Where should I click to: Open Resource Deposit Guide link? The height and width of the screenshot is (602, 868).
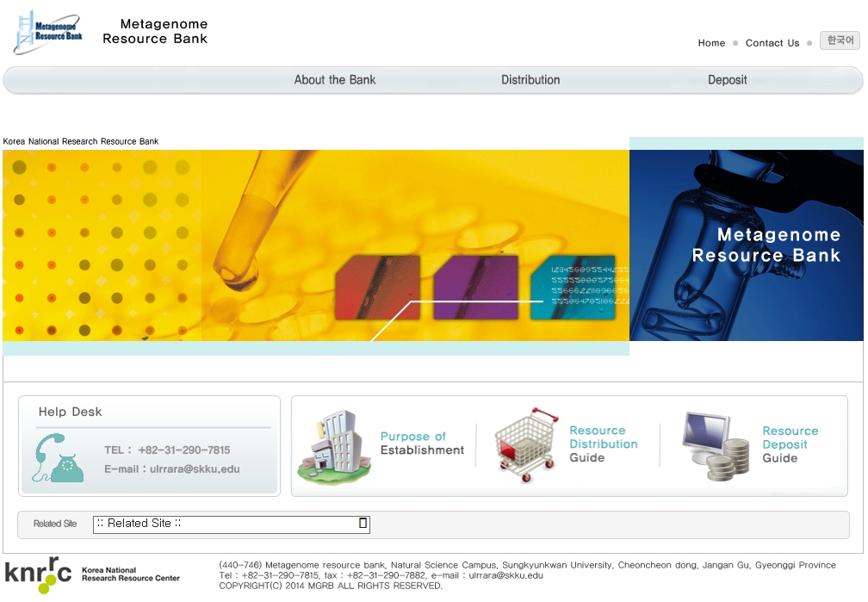pos(790,444)
